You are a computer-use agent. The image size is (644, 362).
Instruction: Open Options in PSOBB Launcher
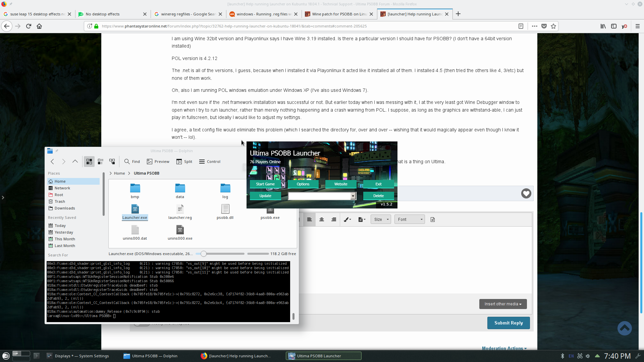tap(303, 184)
